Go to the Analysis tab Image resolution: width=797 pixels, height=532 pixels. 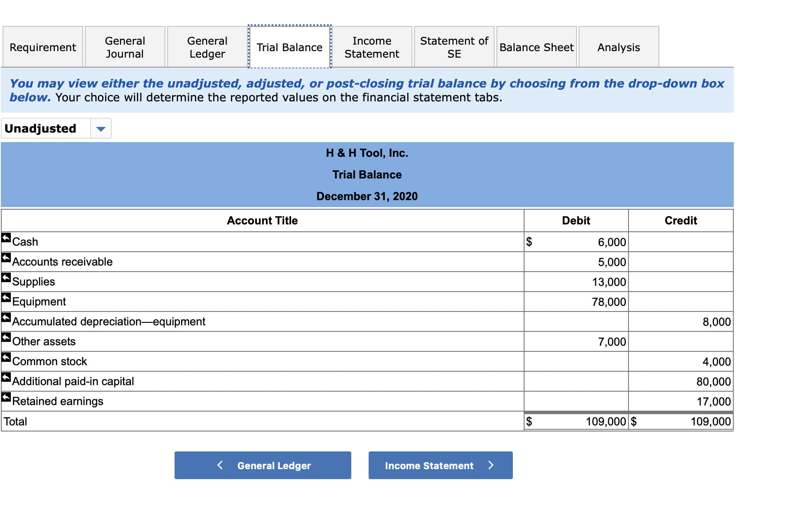tap(618, 46)
